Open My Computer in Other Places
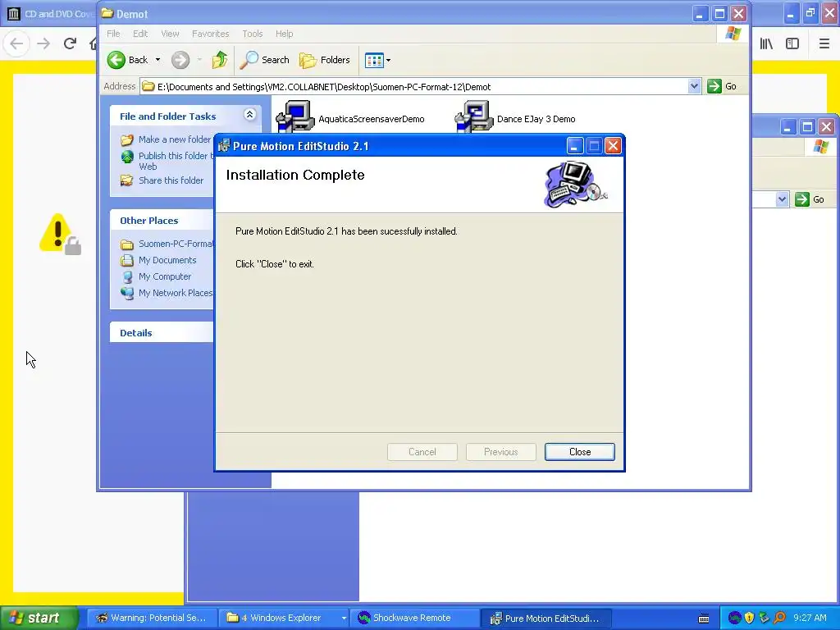This screenshot has width=840, height=630. coord(164,276)
